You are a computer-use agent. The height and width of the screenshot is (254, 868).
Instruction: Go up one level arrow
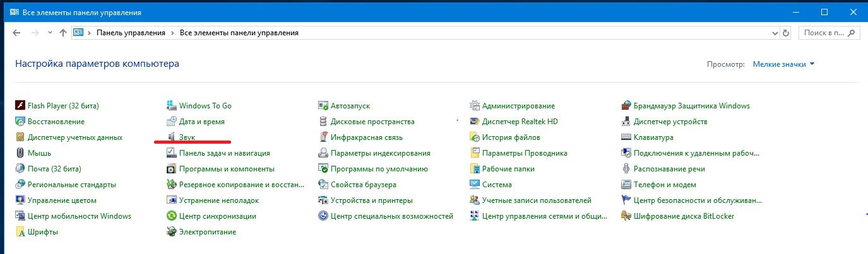63,33
